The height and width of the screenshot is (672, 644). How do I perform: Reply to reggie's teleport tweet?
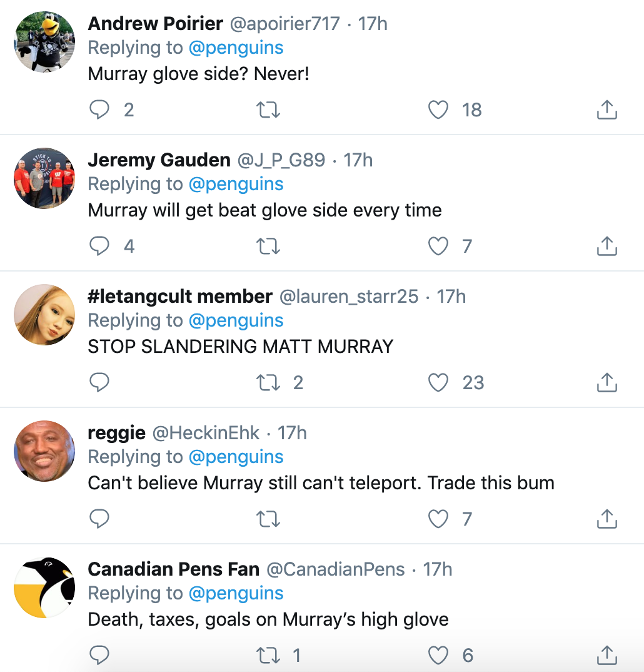pyautogui.click(x=99, y=519)
